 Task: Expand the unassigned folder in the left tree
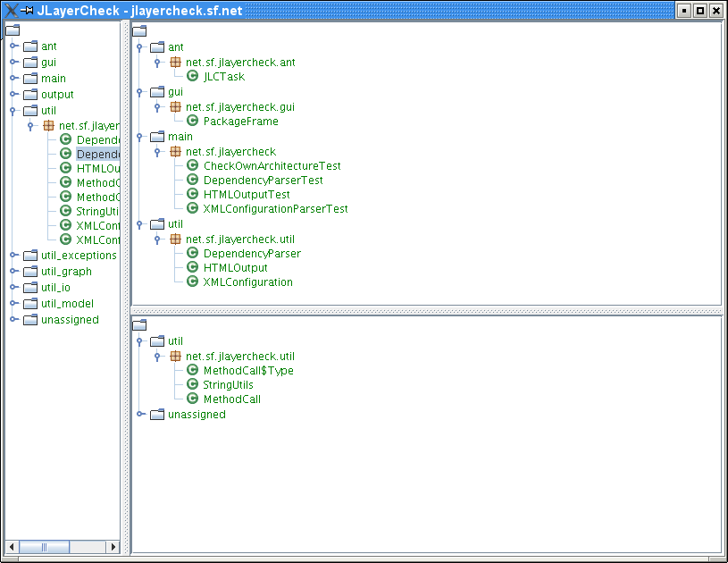click(x=13, y=319)
